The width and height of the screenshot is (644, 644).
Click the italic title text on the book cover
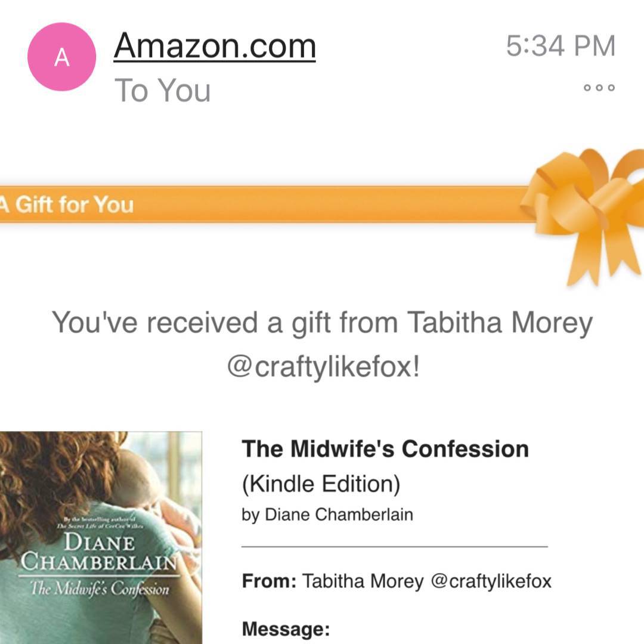coord(100,590)
